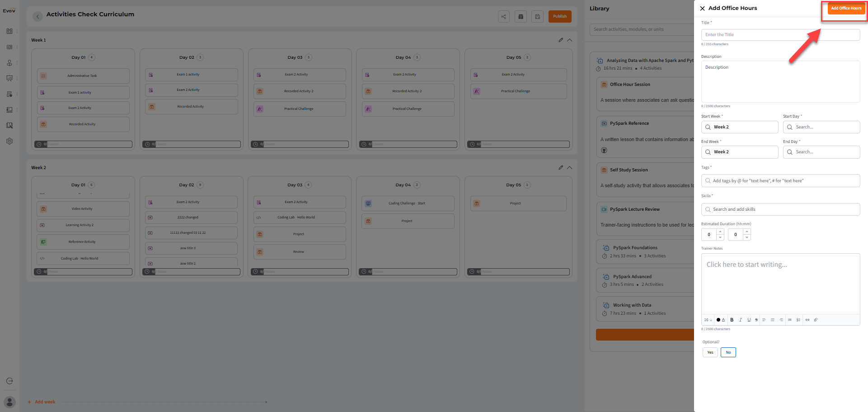The image size is (868, 412).
Task: Select Working with Data in Library
Action: tap(645, 309)
